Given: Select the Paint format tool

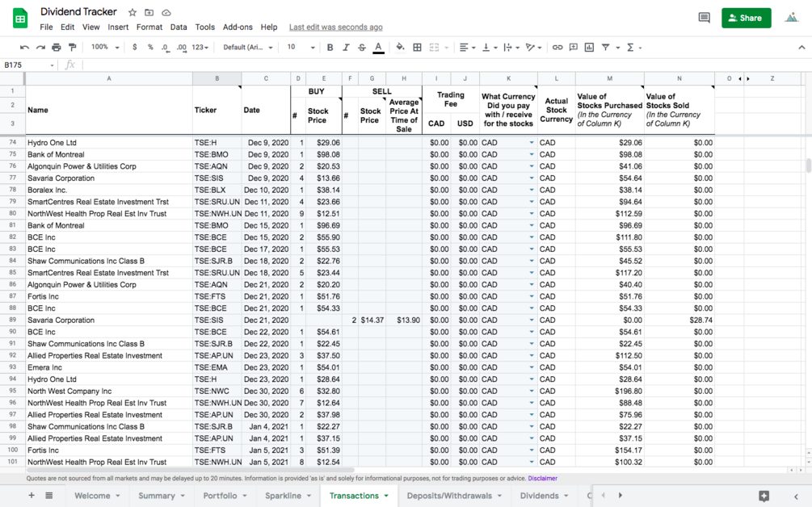Looking at the screenshot, I should [73, 47].
